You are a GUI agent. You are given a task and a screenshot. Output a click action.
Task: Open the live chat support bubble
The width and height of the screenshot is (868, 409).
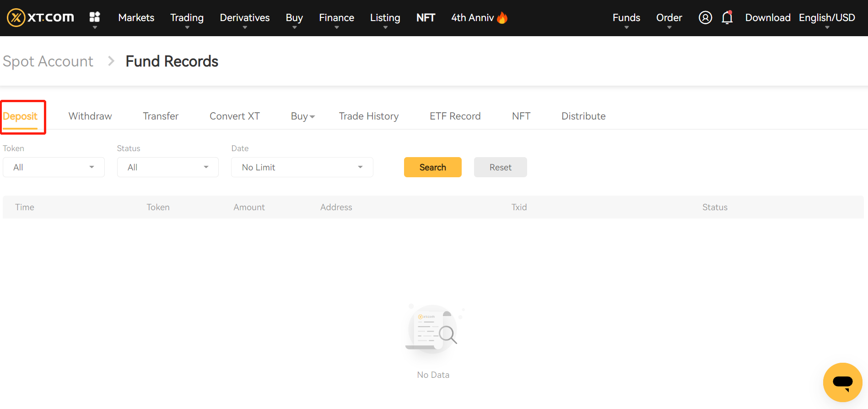[842, 382]
